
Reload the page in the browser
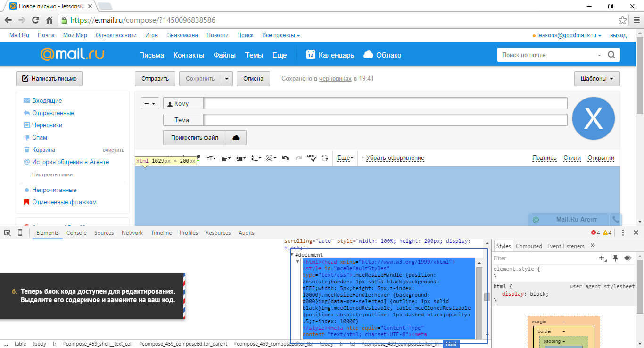(x=35, y=20)
